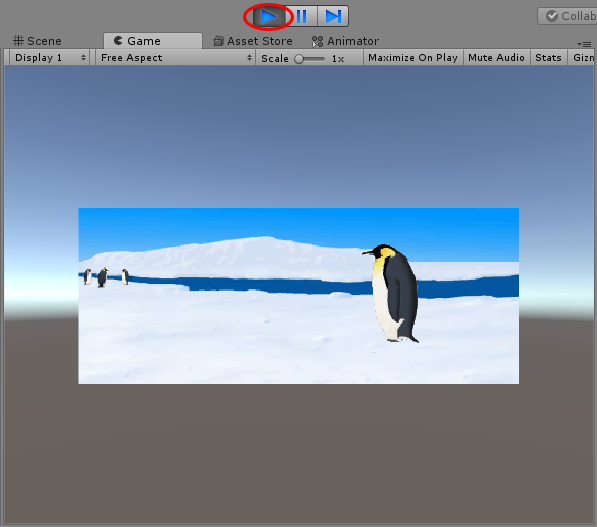Click the Play button in the toolbar
This screenshot has width=597, height=527.
pos(269,16)
